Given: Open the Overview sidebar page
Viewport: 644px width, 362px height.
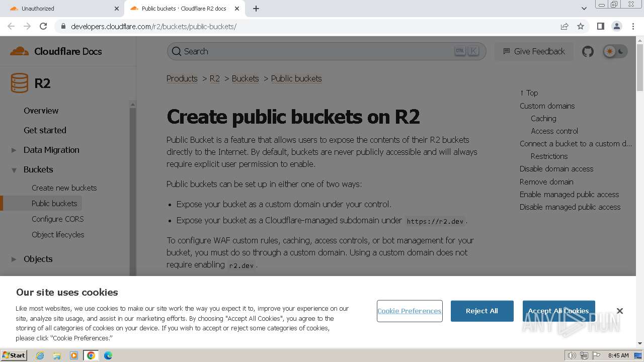Looking at the screenshot, I should point(41,111).
